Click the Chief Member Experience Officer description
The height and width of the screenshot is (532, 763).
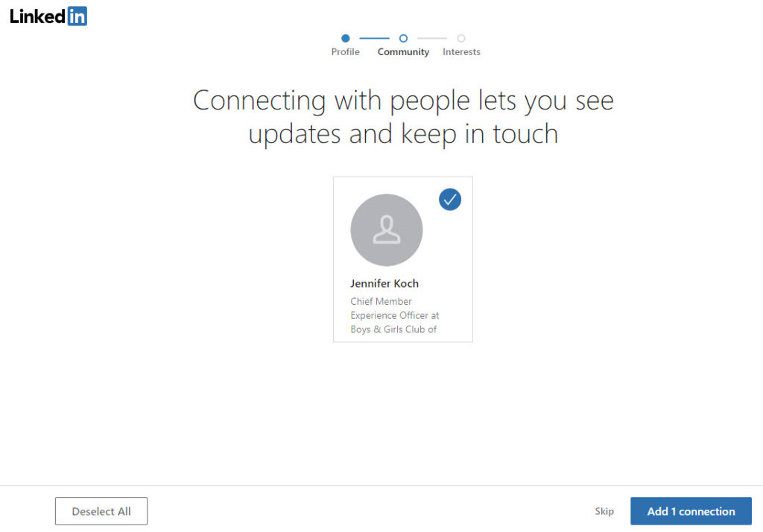395,315
